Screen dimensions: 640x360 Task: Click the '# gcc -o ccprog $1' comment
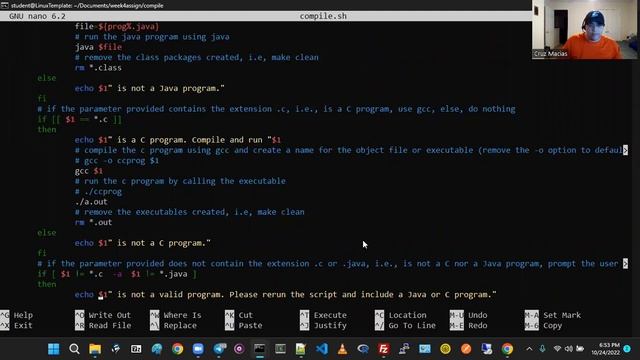click(x=117, y=160)
